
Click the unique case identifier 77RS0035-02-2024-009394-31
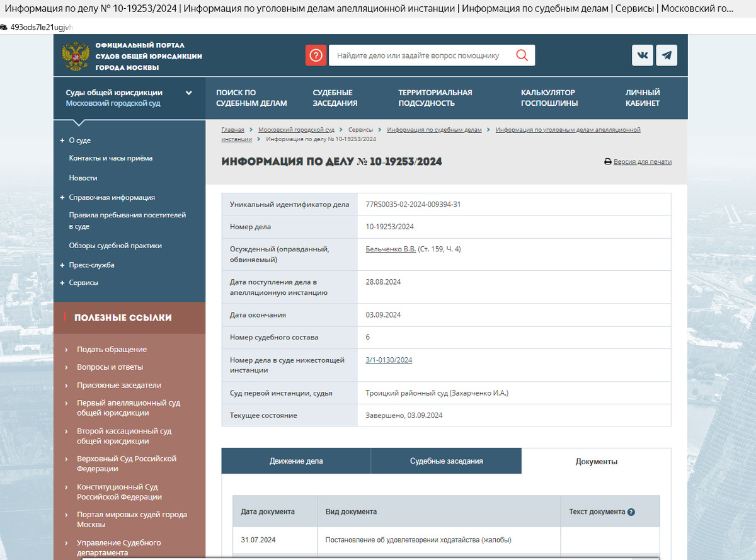(x=413, y=205)
